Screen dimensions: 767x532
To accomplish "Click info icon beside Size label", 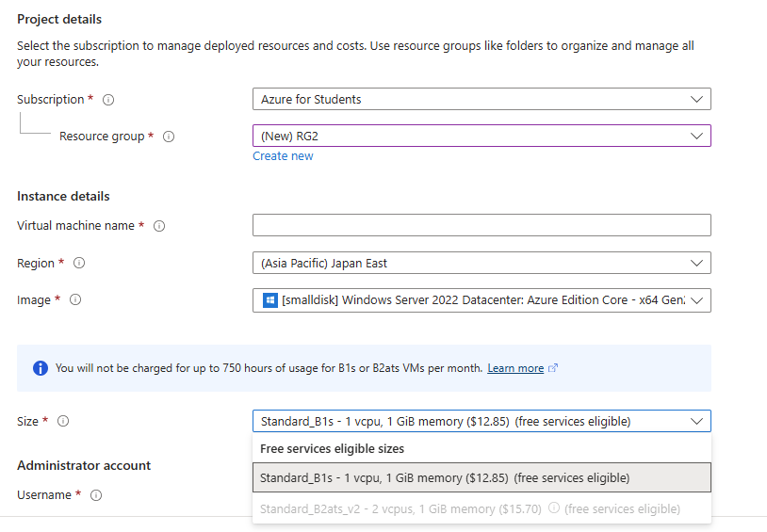I will [63, 422].
